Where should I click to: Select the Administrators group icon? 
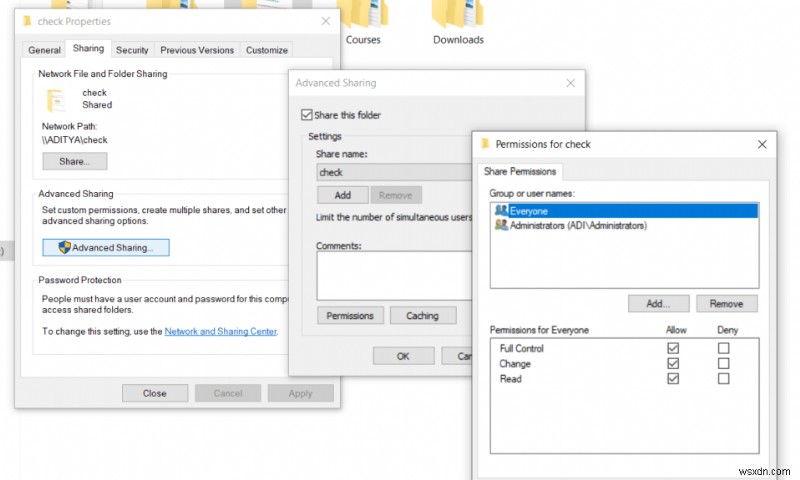(502, 225)
